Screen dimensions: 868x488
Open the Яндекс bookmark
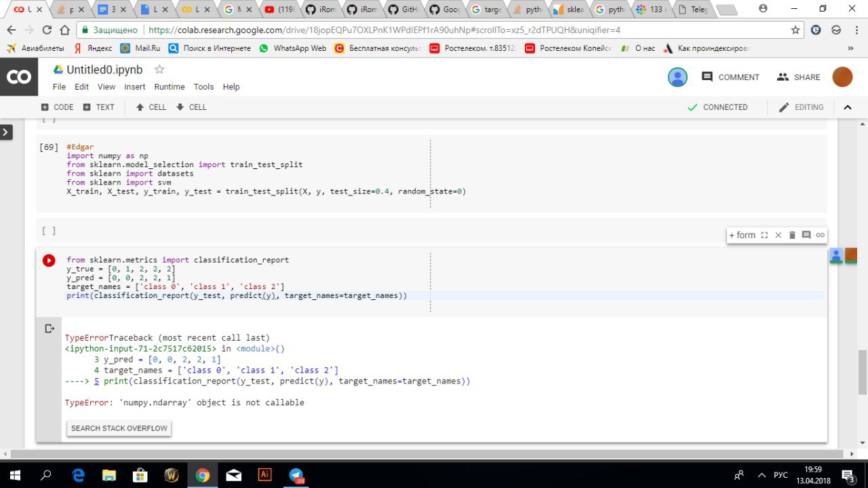tap(93, 49)
